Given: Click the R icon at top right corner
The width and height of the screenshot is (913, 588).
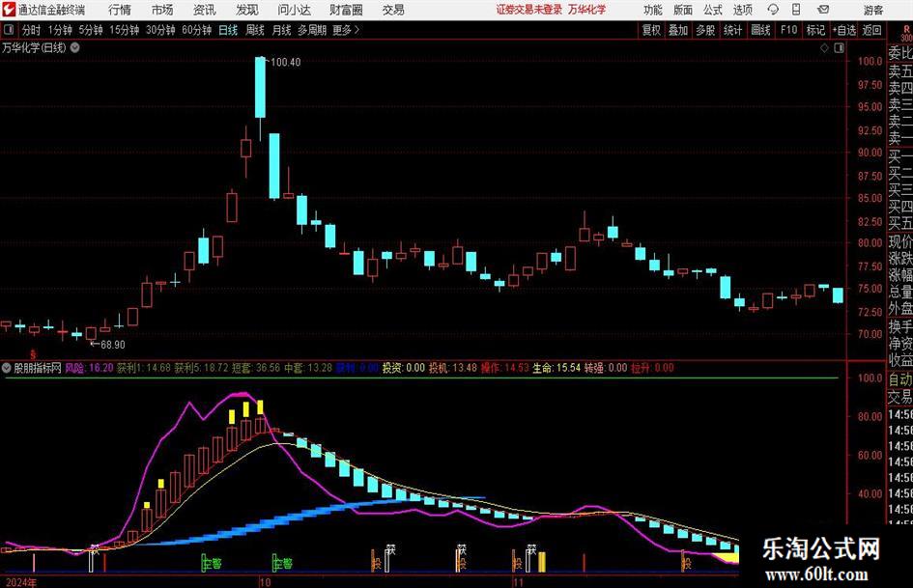Looking at the screenshot, I should [906, 29].
